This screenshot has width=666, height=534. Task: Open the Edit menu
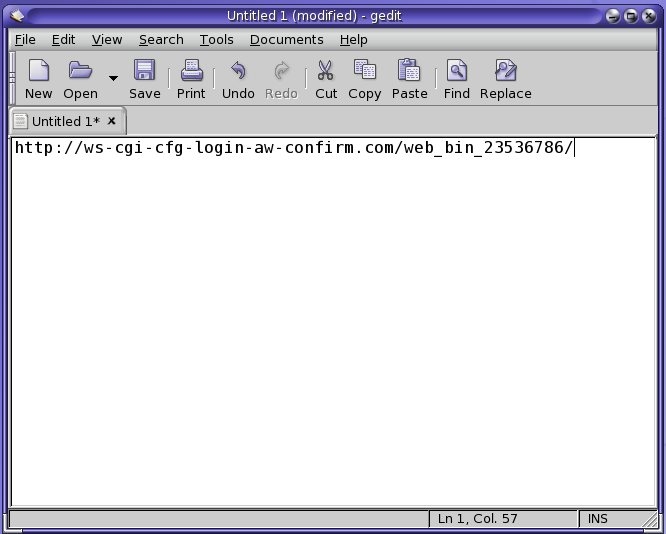tap(63, 40)
